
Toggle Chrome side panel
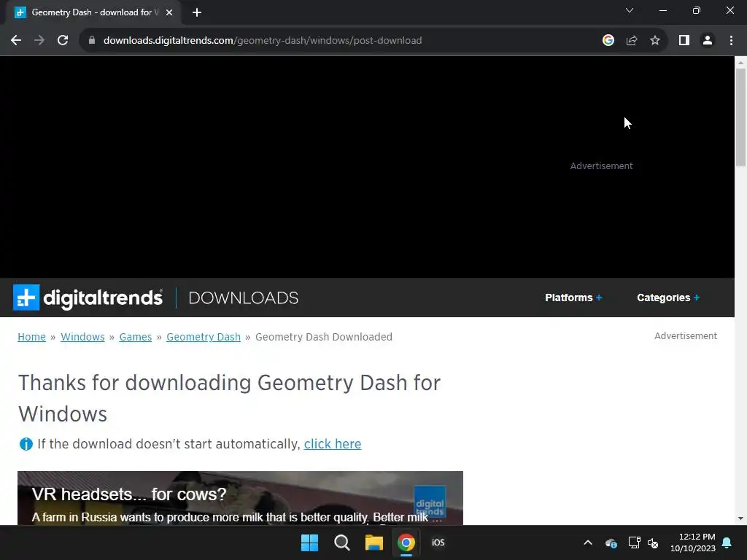pos(684,41)
